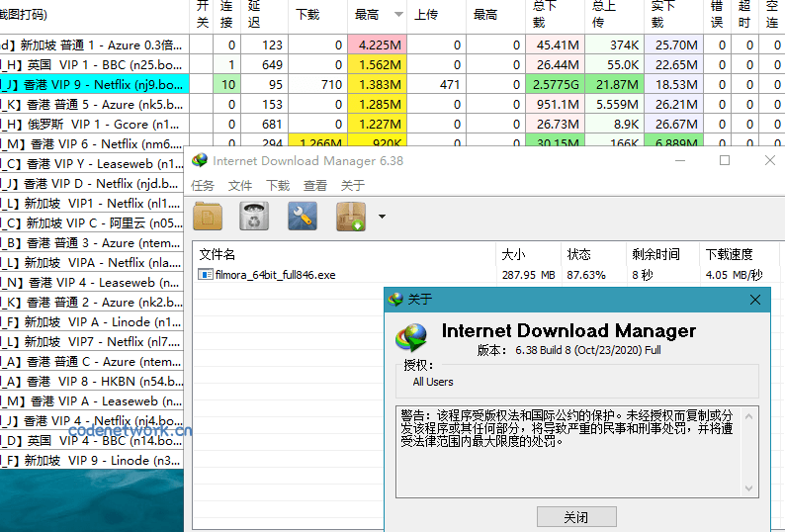Image resolution: width=785 pixels, height=532 pixels.
Task: Open the 查看 menu in IDM
Action: pos(315,185)
